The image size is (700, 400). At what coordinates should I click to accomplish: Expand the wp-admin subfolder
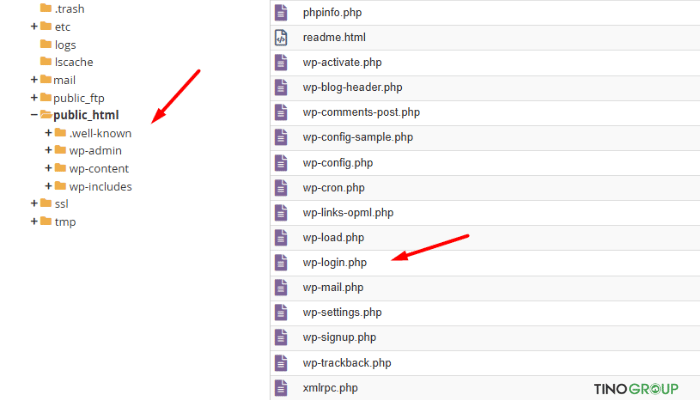click(48, 150)
